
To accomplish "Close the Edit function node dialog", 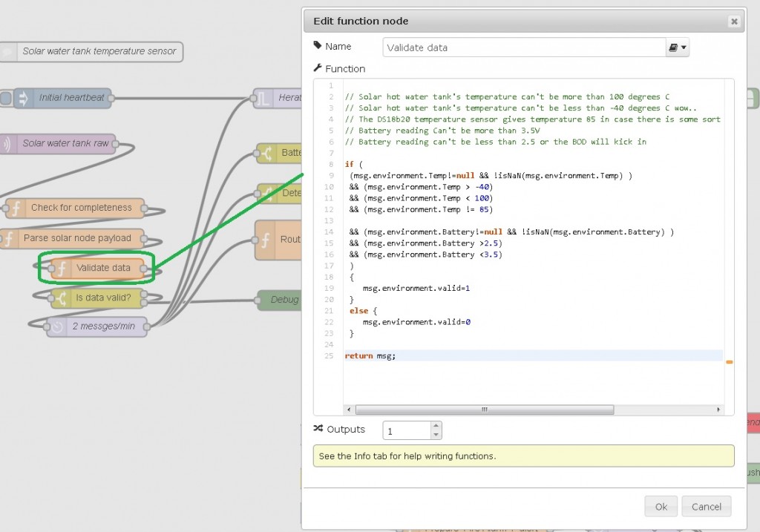I will [734, 22].
